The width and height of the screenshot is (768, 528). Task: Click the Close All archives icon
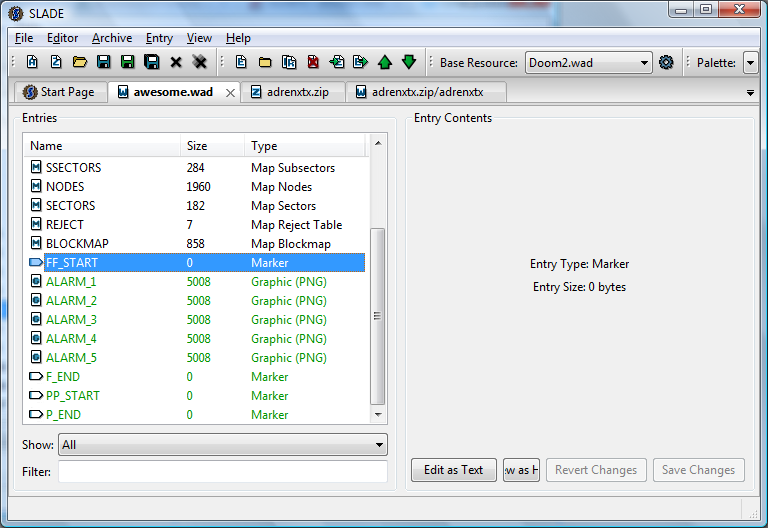click(199, 62)
